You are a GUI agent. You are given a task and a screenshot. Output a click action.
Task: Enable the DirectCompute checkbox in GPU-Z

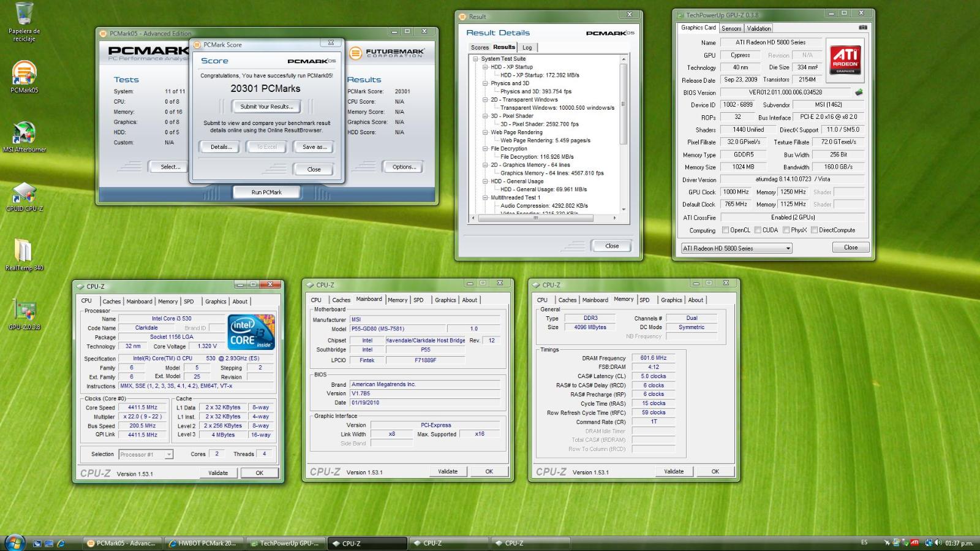point(814,230)
